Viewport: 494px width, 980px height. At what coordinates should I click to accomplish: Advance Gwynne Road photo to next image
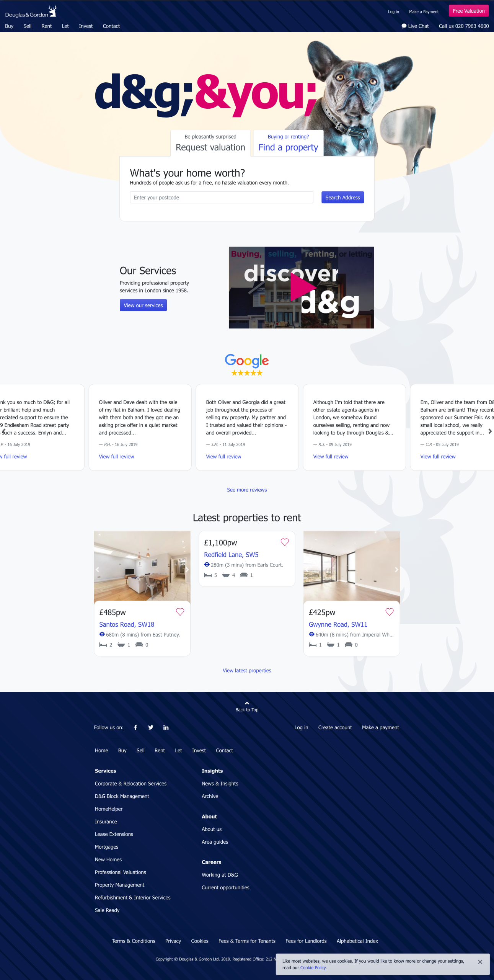click(396, 570)
